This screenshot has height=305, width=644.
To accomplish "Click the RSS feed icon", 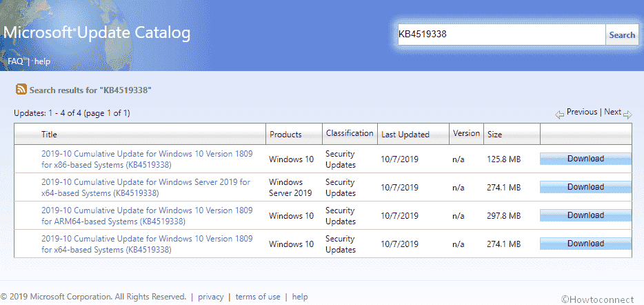I will click(21, 89).
